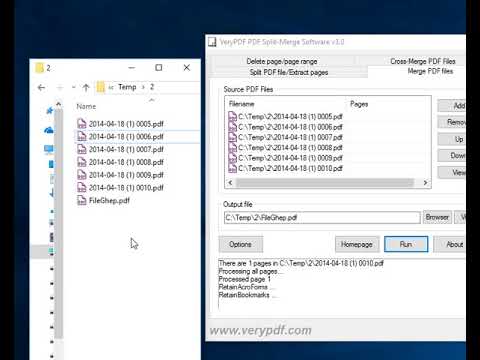Maximize the Explorer window
The image size is (480, 360).
[159, 68]
